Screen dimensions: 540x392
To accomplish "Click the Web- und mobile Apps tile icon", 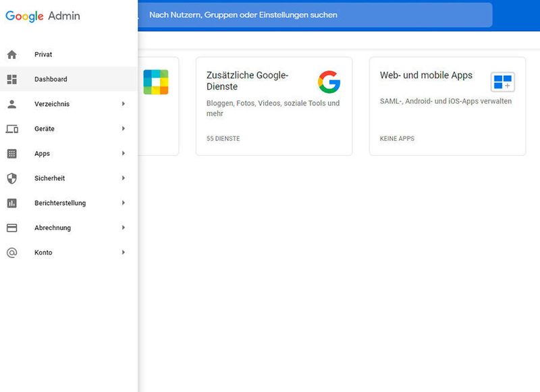I will pyautogui.click(x=502, y=82).
